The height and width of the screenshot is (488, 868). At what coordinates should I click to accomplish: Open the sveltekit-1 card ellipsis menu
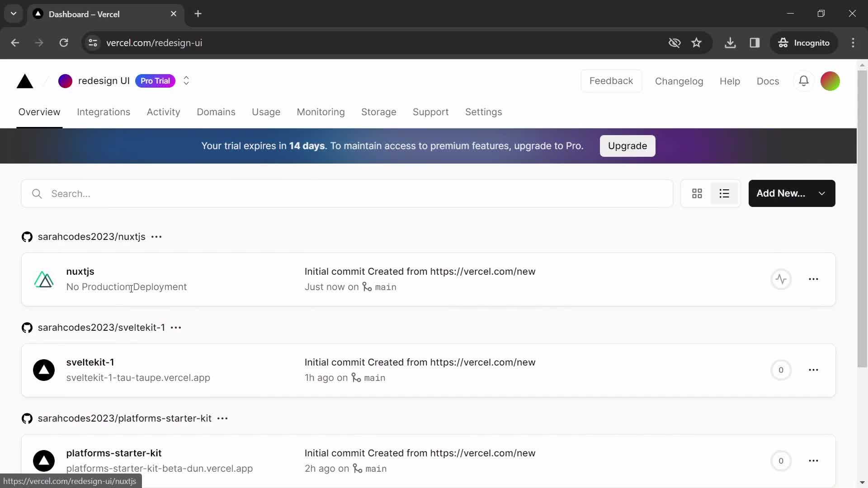click(x=813, y=370)
